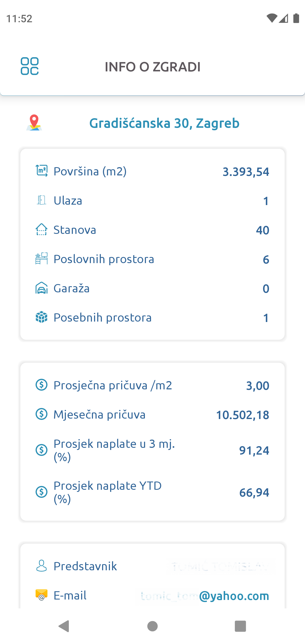305x644 pixels.
Task: Tap the envelope E-mail icon
Action: click(x=42, y=595)
